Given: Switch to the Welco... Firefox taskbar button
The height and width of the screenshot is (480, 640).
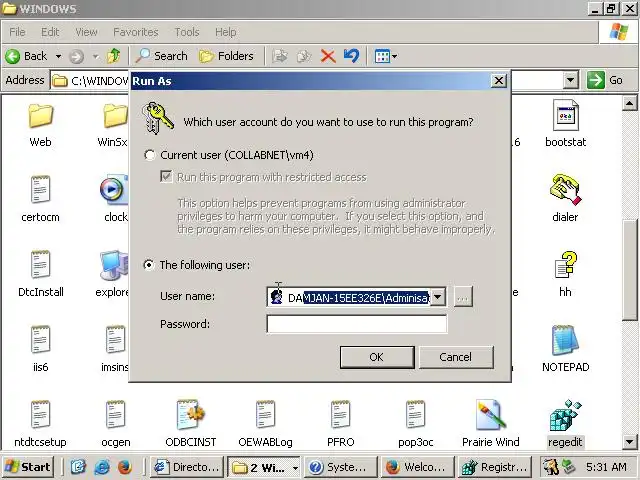Looking at the screenshot, I should pos(418,467).
